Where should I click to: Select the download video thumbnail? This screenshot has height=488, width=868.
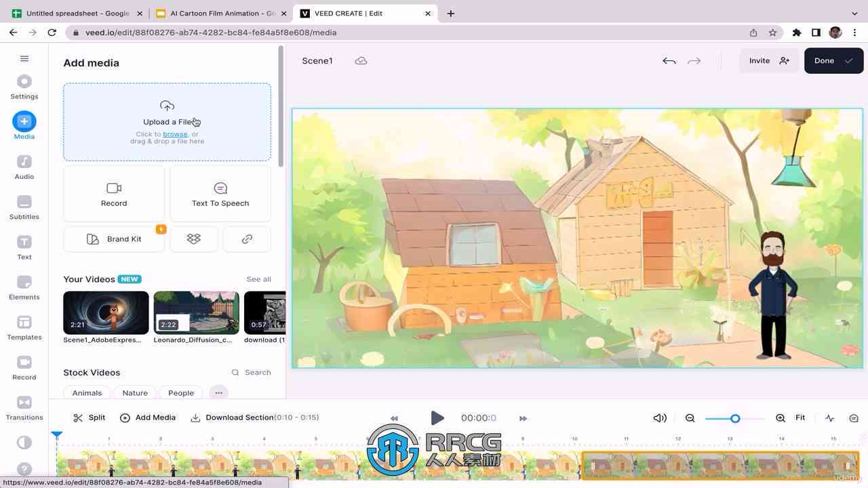point(265,313)
